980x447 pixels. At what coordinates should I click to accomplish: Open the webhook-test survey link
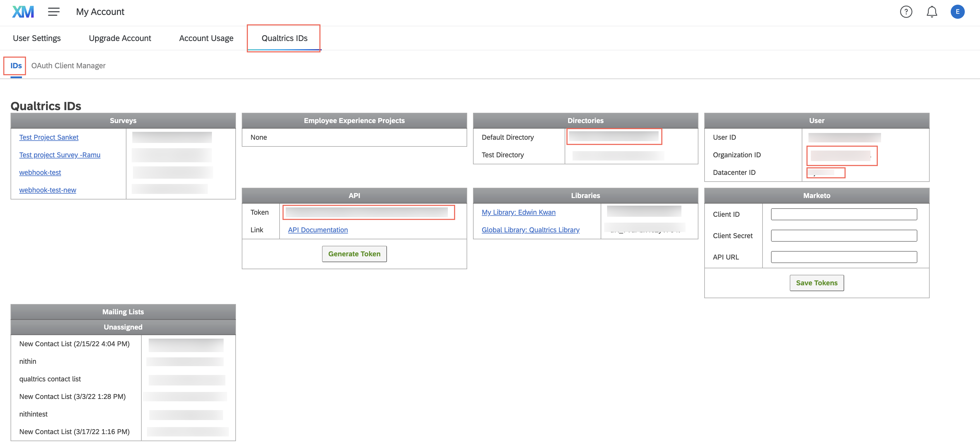(40, 172)
